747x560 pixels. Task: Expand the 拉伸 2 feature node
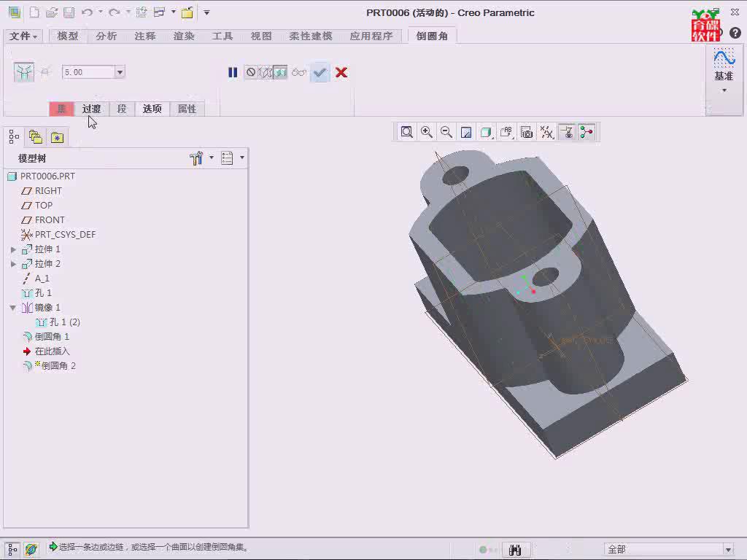tap(13, 264)
